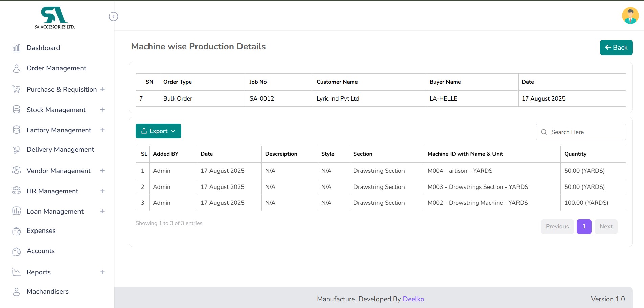Go to Machandisers in the sidebar

(x=47, y=292)
